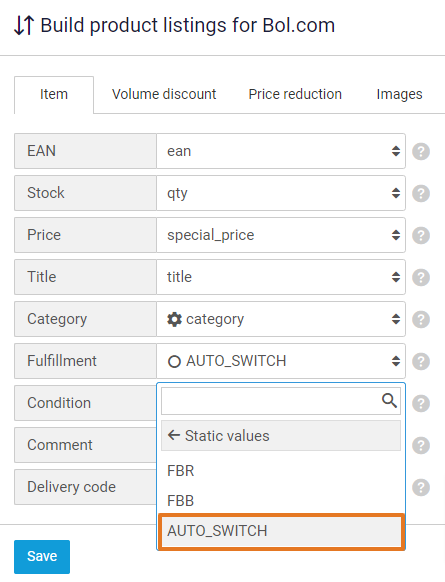Switch to the Item tab
Screen dimensions: 445x582
pos(54,95)
